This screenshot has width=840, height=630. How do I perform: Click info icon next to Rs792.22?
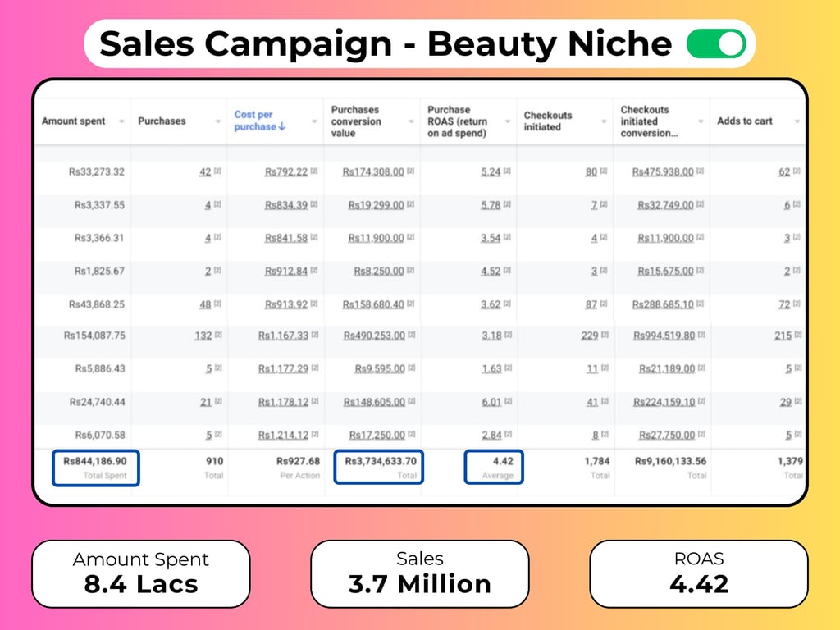[314, 171]
